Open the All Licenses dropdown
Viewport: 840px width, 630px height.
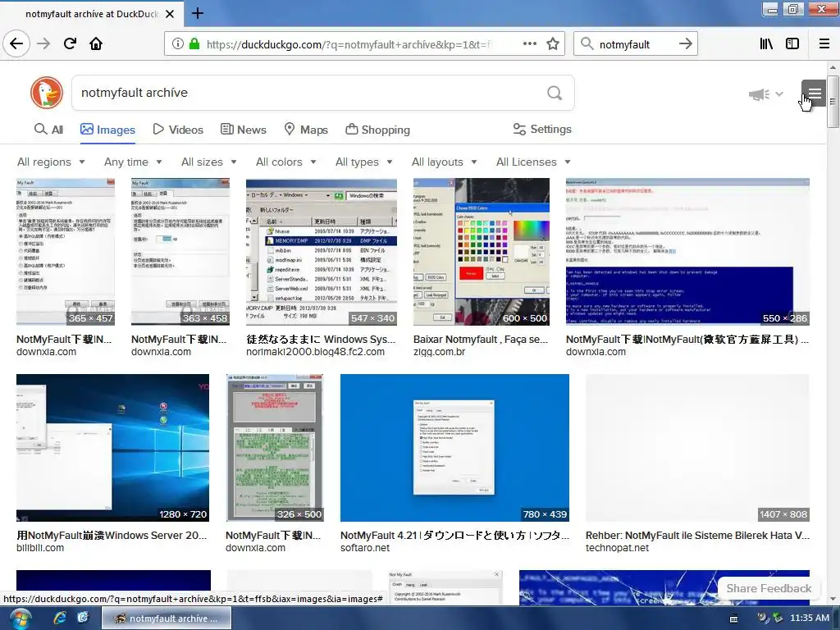pyautogui.click(x=533, y=162)
